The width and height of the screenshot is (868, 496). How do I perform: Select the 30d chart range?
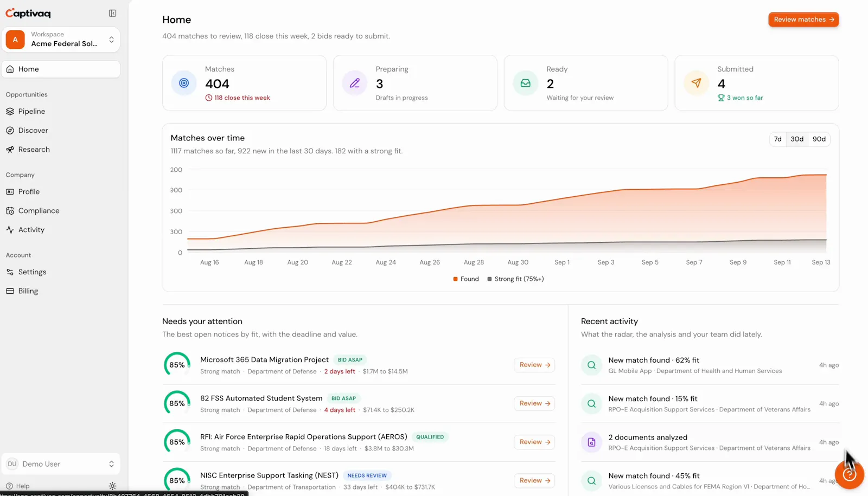797,139
